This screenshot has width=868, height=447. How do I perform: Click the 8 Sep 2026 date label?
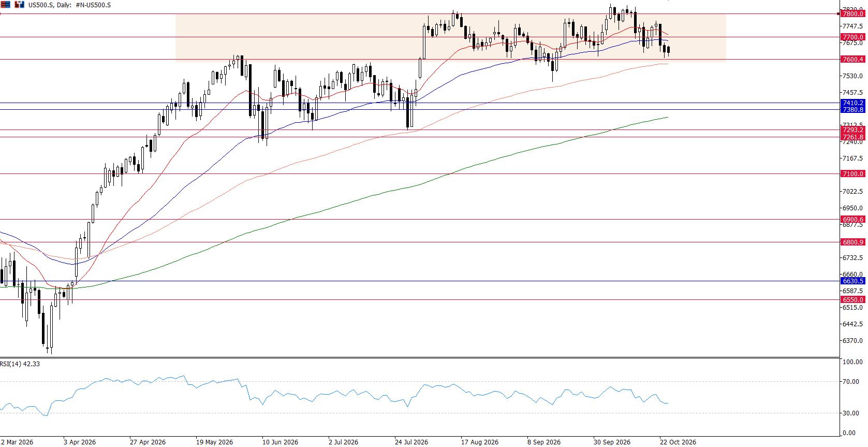(544, 442)
